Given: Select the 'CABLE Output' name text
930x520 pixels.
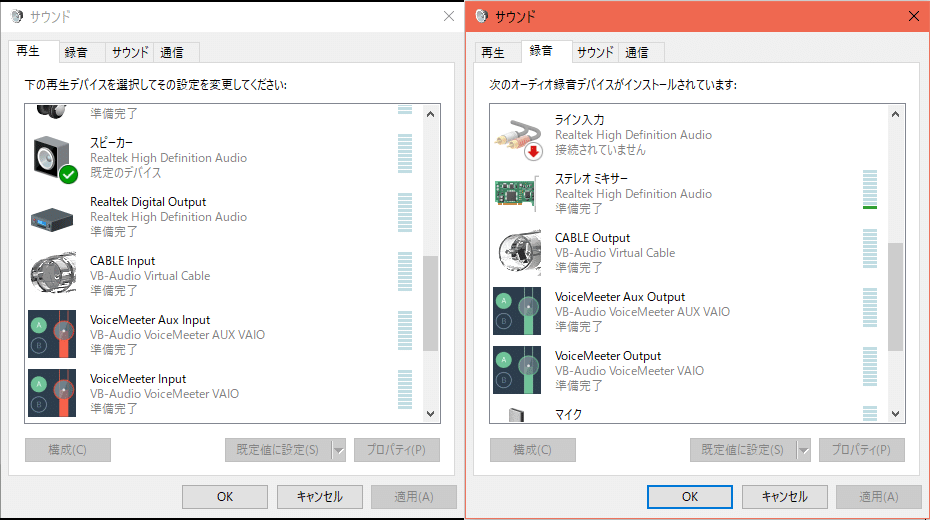Looking at the screenshot, I should (x=593, y=238).
